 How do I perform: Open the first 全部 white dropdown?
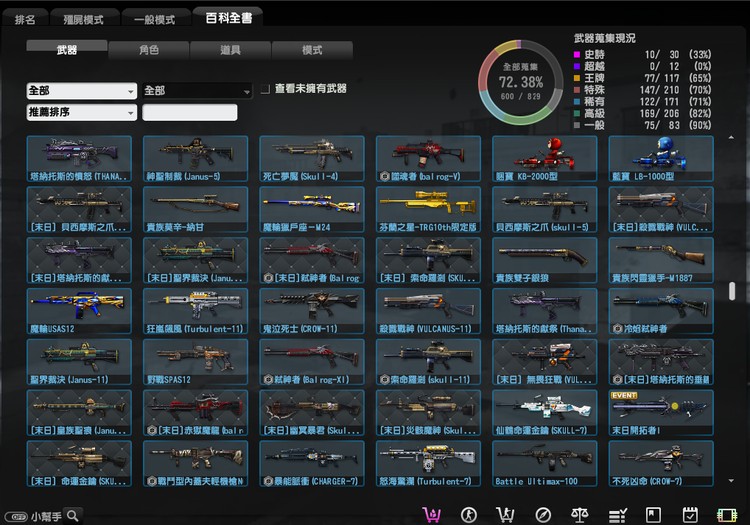coord(81,90)
